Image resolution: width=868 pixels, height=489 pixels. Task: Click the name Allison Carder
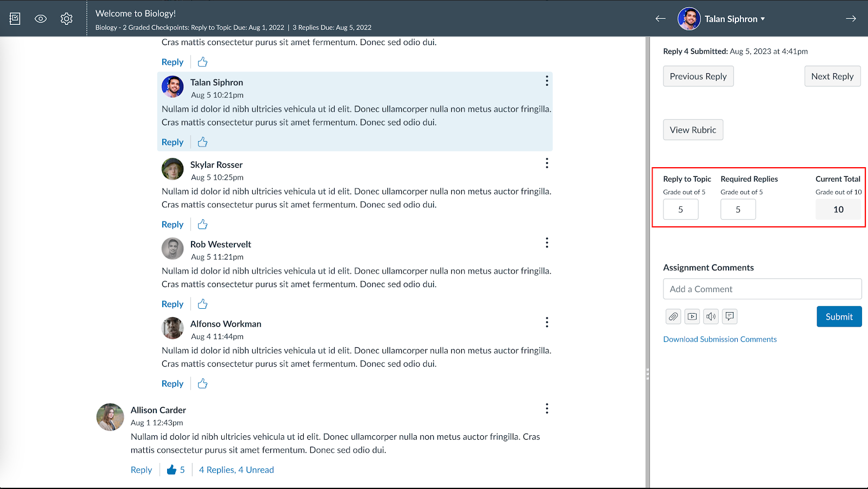click(158, 410)
